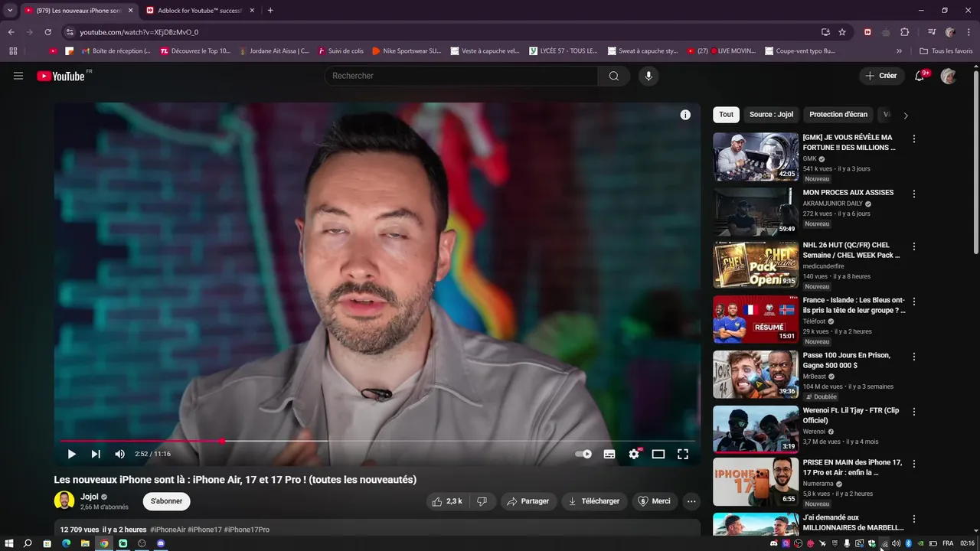Reload the page

[x=47, y=32]
